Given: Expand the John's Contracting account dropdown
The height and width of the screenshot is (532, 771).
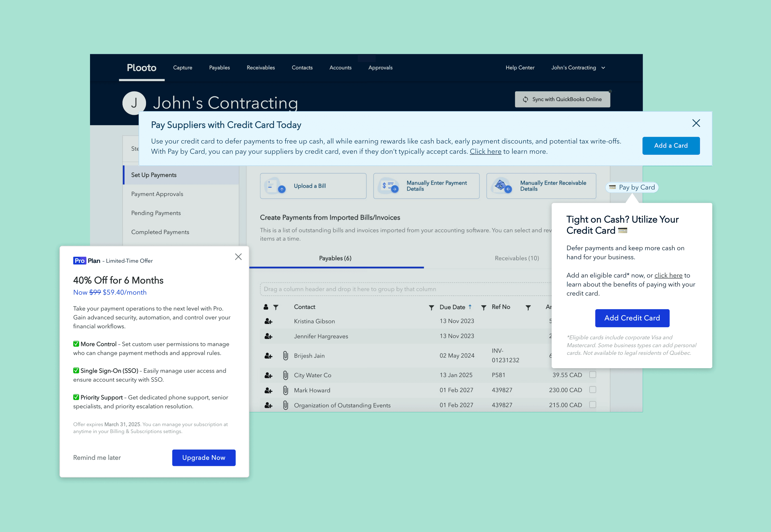Looking at the screenshot, I should (578, 68).
